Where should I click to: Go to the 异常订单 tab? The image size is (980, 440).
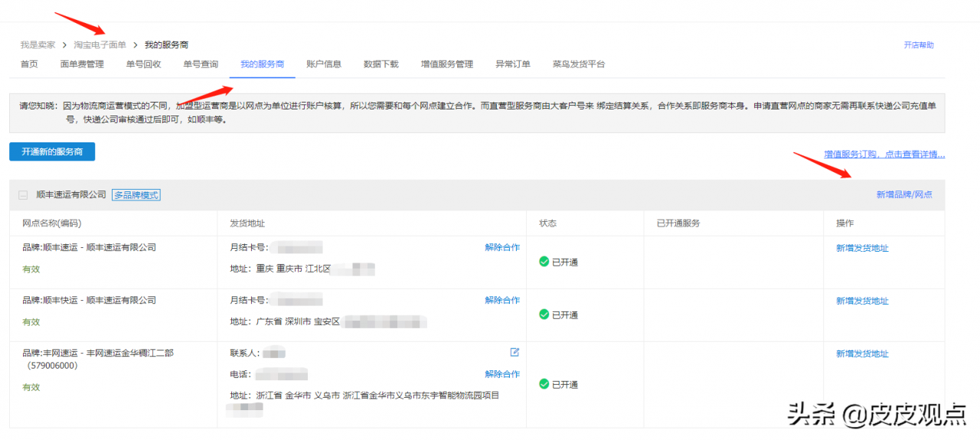click(x=513, y=64)
